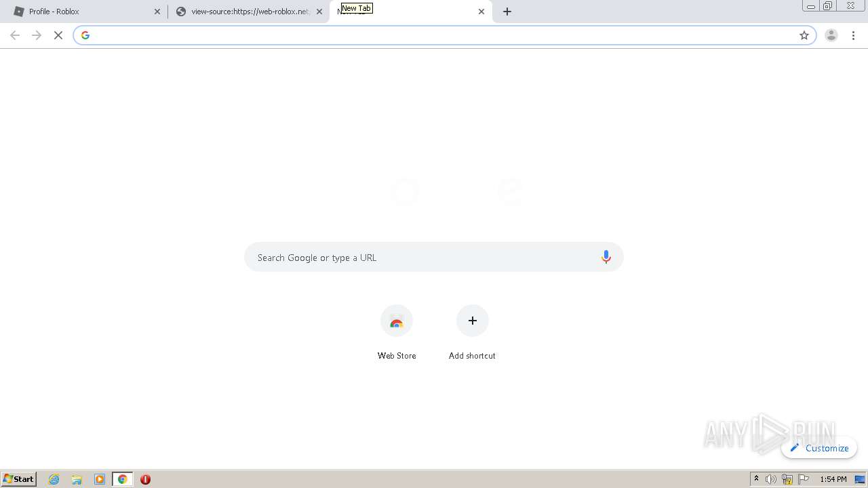
Task: Close the Profile - Roblox tab
Action: point(157,12)
